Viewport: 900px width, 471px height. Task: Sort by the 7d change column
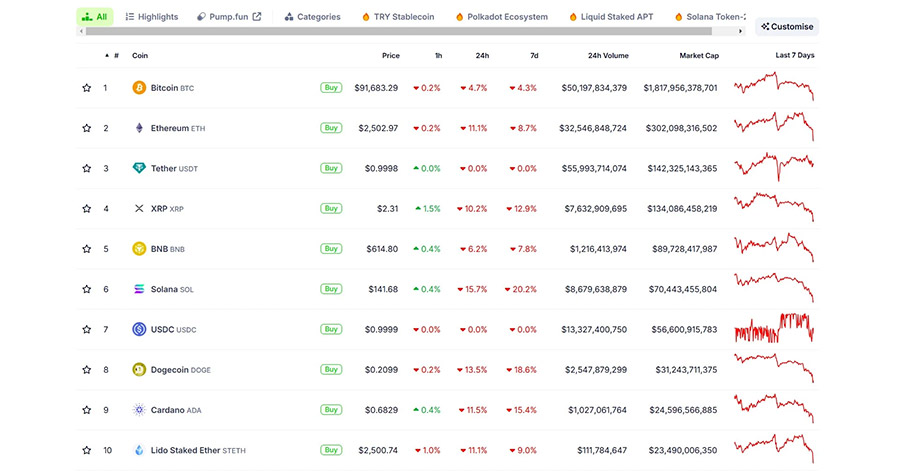534,56
